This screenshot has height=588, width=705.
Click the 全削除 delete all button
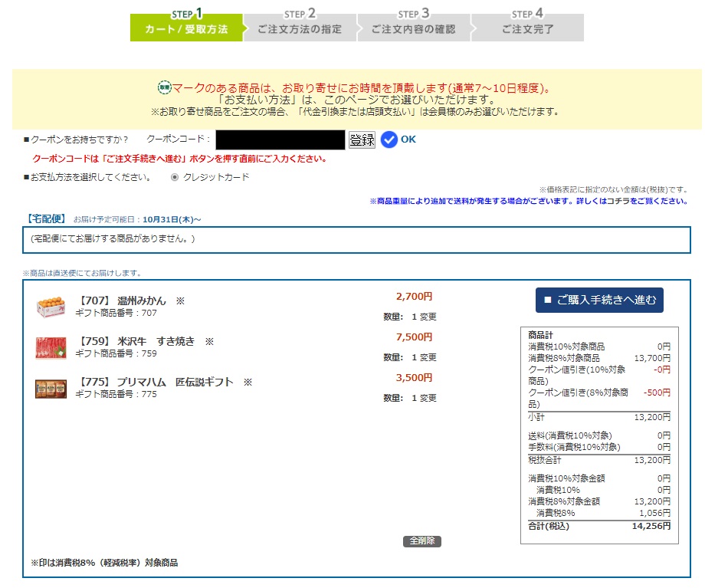(422, 540)
